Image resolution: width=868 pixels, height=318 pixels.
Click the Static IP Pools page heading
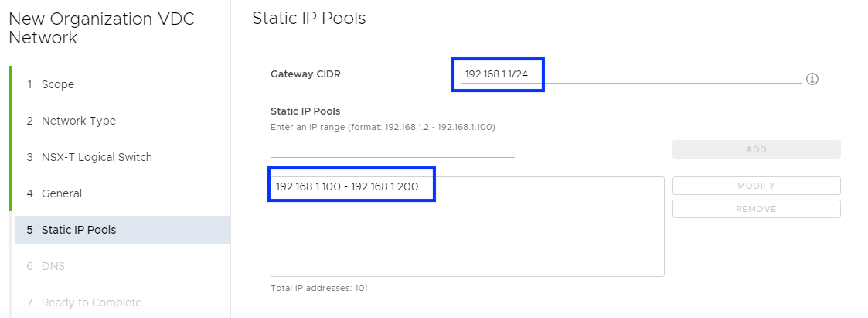(309, 19)
